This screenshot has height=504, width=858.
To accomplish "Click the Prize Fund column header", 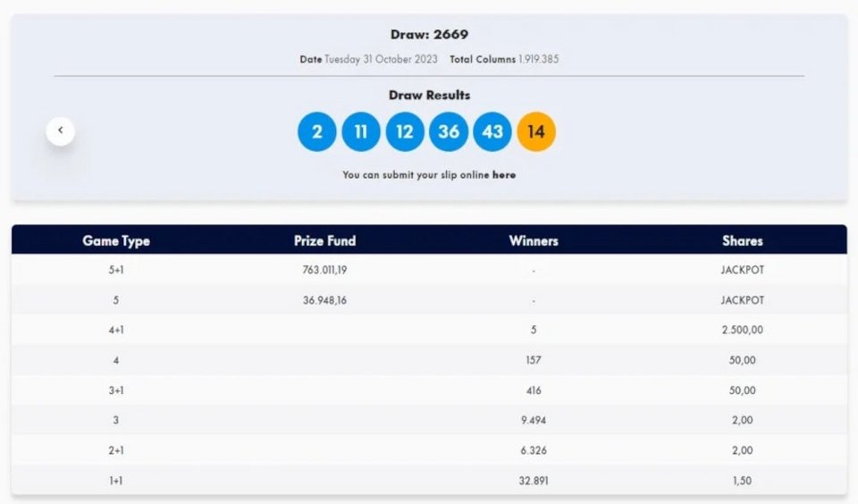I will pos(325,240).
